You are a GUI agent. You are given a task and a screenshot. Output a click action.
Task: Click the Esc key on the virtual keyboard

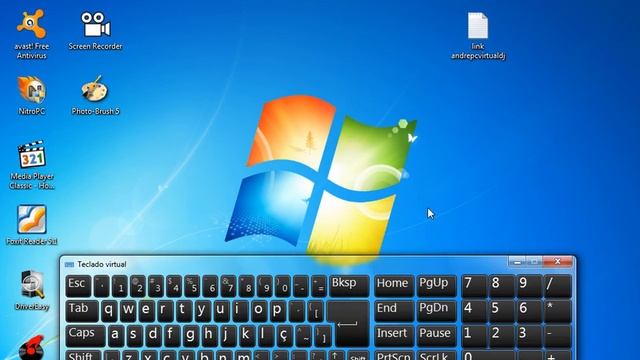pos(78,285)
